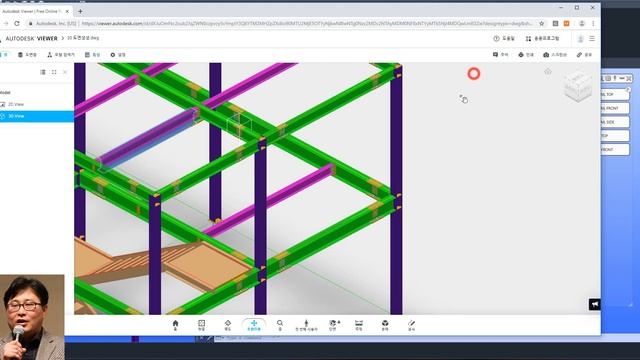Viewport: 640px width, 360px height.
Task: Switch views panel to list layout
Action: pyautogui.click(x=43, y=72)
